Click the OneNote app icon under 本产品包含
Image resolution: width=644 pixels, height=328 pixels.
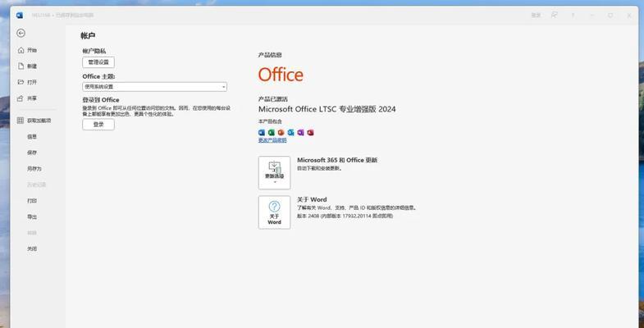point(300,133)
